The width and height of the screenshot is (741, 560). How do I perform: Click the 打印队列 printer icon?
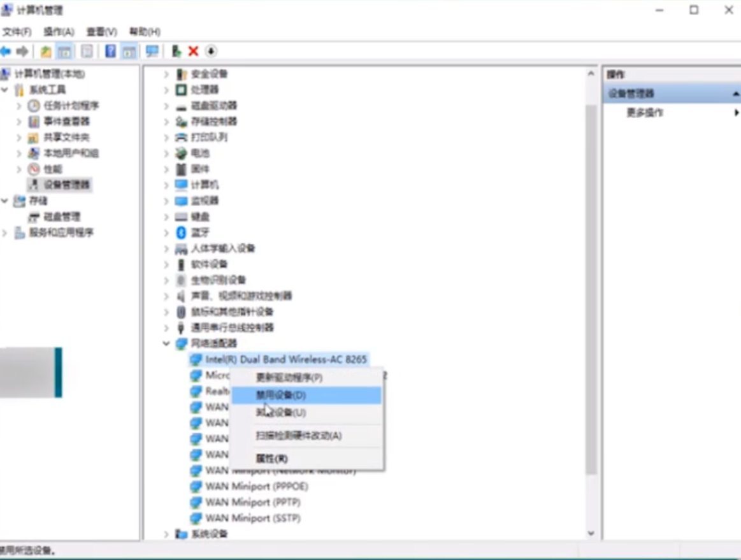(181, 138)
